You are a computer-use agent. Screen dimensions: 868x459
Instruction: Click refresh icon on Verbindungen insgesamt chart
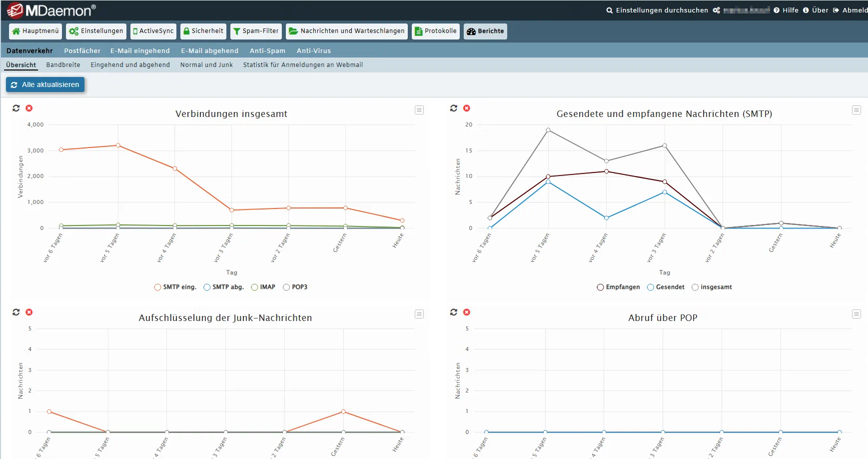[x=16, y=108]
